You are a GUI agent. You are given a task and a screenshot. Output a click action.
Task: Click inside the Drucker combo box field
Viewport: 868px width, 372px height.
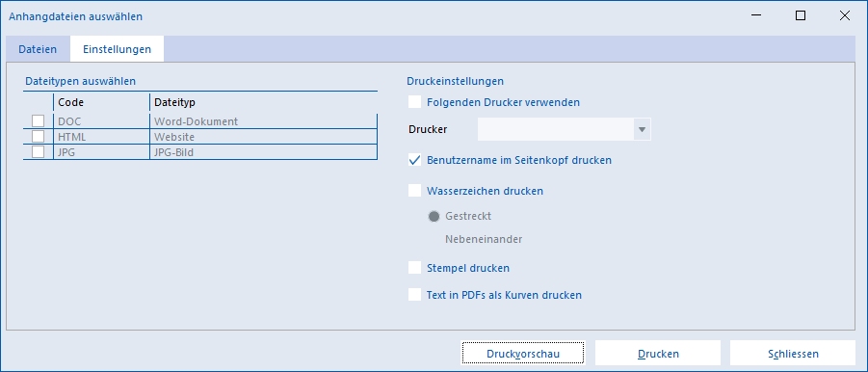coord(556,129)
